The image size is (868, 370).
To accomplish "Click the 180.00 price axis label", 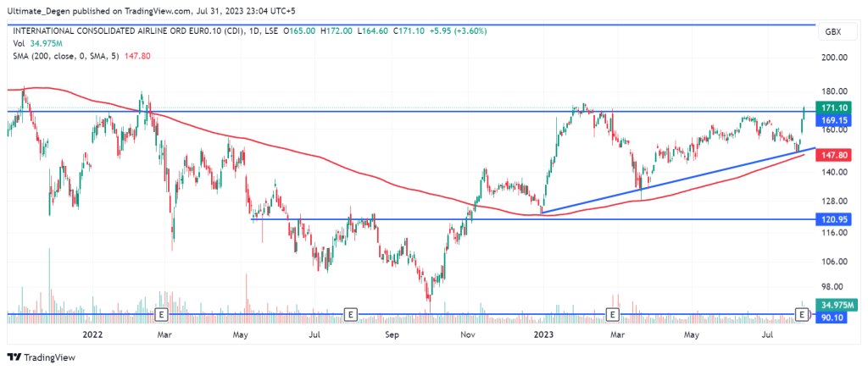I will tap(835, 91).
